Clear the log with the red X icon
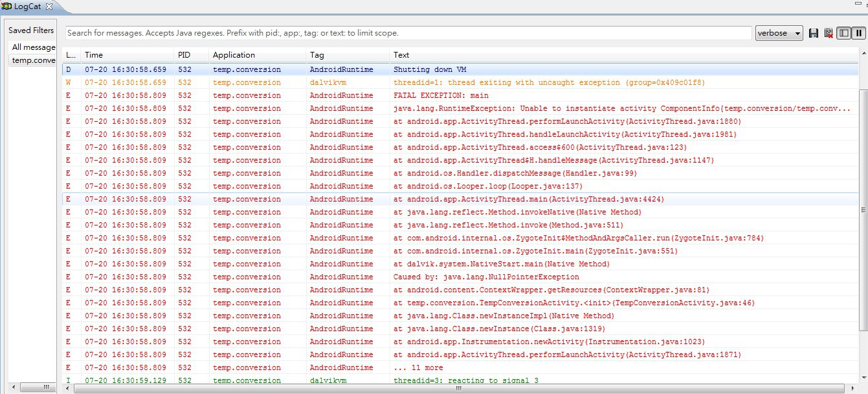 point(829,33)
